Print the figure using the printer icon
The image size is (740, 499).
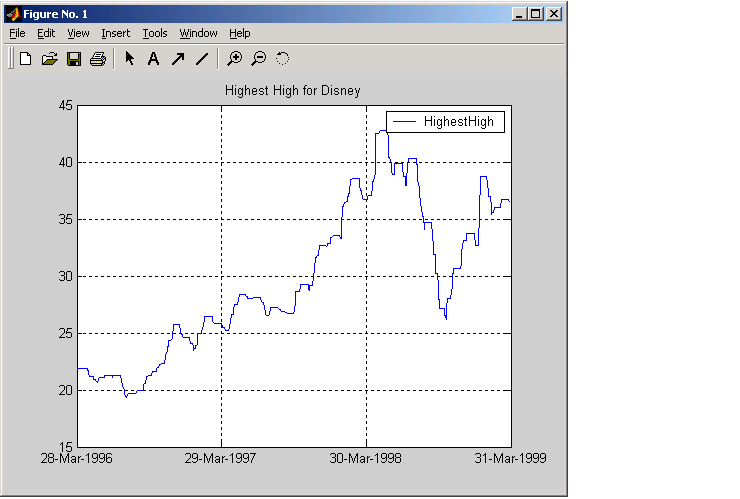98,59
